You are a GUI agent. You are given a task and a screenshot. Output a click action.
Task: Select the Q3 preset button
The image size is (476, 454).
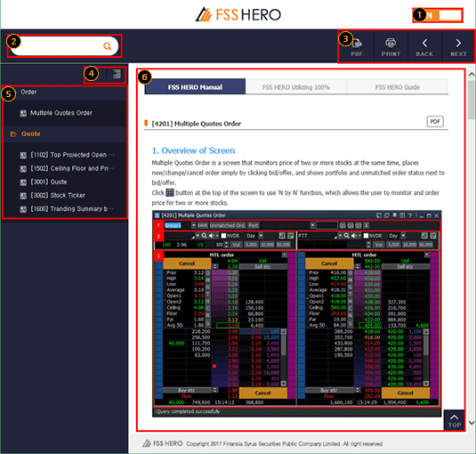point(359,225)
